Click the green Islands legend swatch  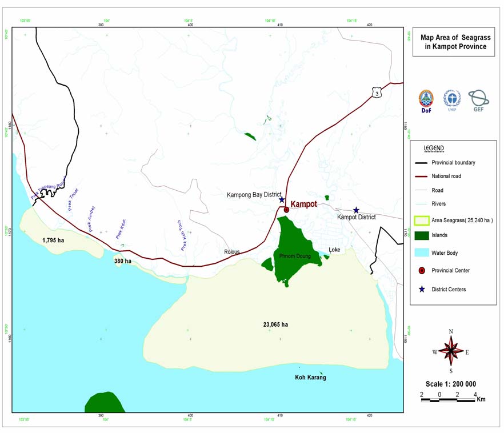pos(422,235)
